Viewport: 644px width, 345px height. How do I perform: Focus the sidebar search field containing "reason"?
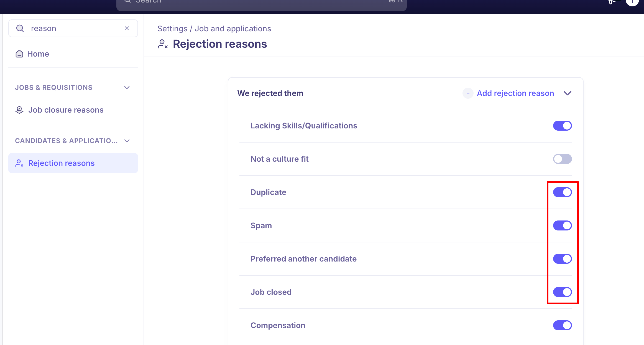(73, 28)
